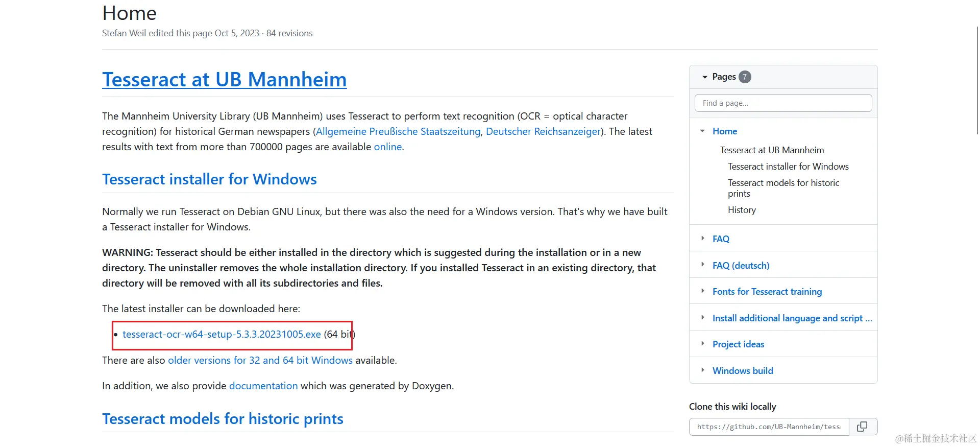Expand the FAQ page entry
The width and height of the screenshot is (980, 447).
tap(702, 239)
